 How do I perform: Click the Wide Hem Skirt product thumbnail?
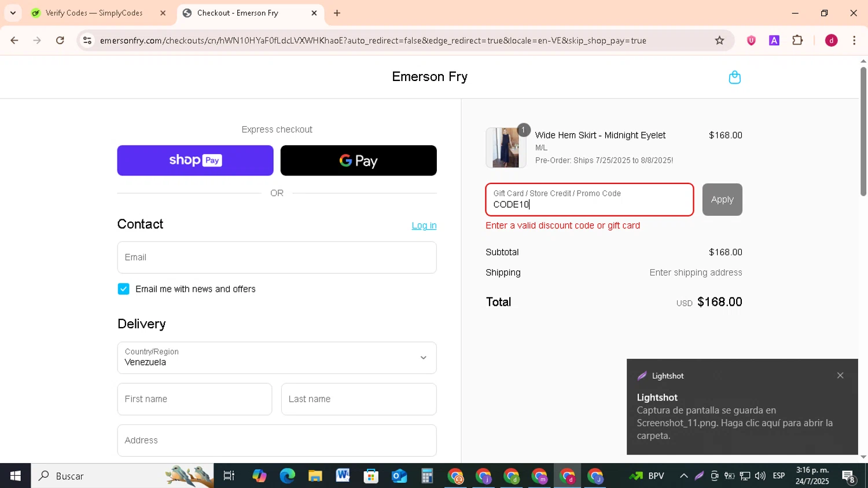pyautogui.click(x=506, y=148)
